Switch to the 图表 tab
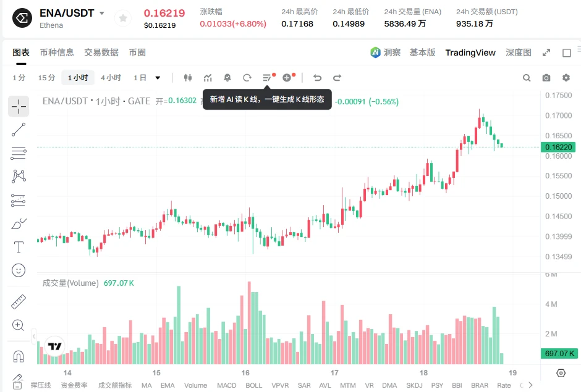Viewport: 581px width, 392px height. click(x=21, y=52)
